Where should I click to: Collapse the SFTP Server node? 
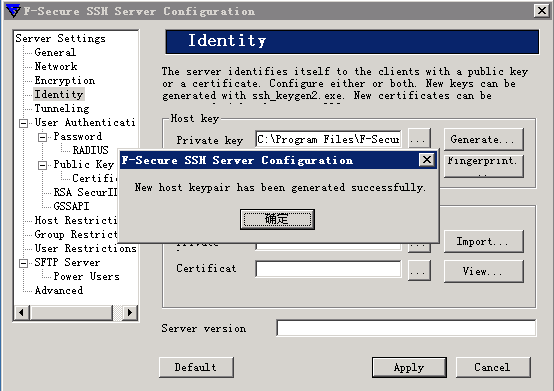23,263
